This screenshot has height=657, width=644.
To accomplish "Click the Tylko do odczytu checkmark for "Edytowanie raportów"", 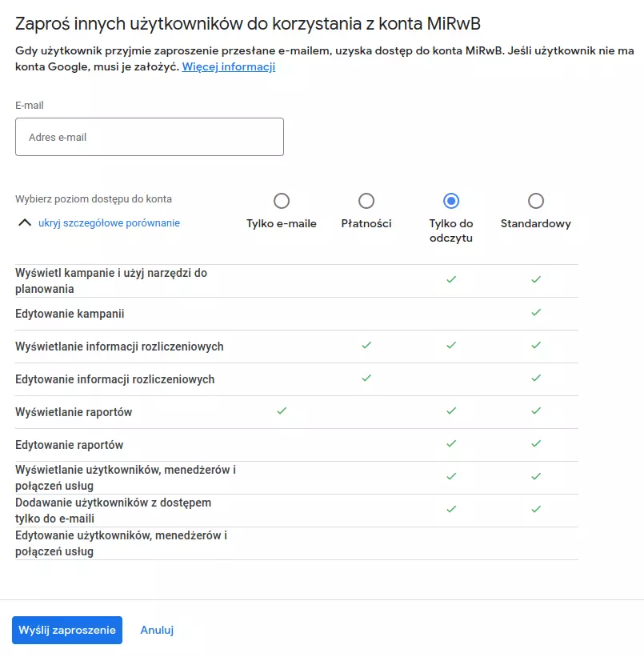I will click(x=451, y=444).
